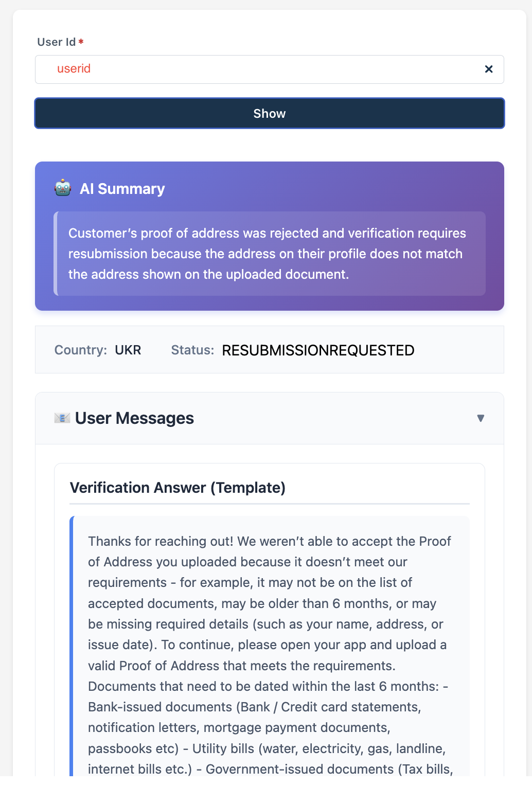Click the "Documents that need to be dated" line
The height and width of the screenshot is (787, 532).
pos(268,686)
